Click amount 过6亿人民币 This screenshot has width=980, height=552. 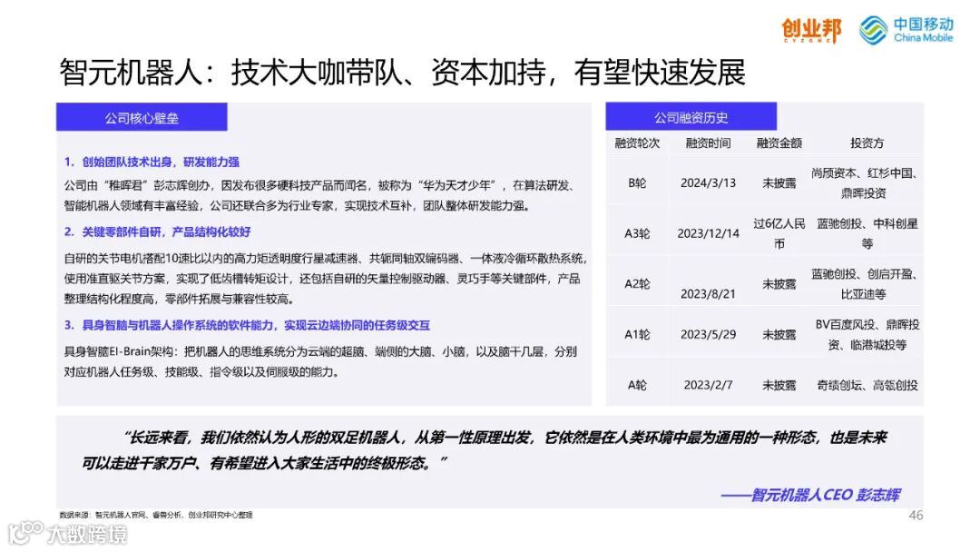click(779, 234)
